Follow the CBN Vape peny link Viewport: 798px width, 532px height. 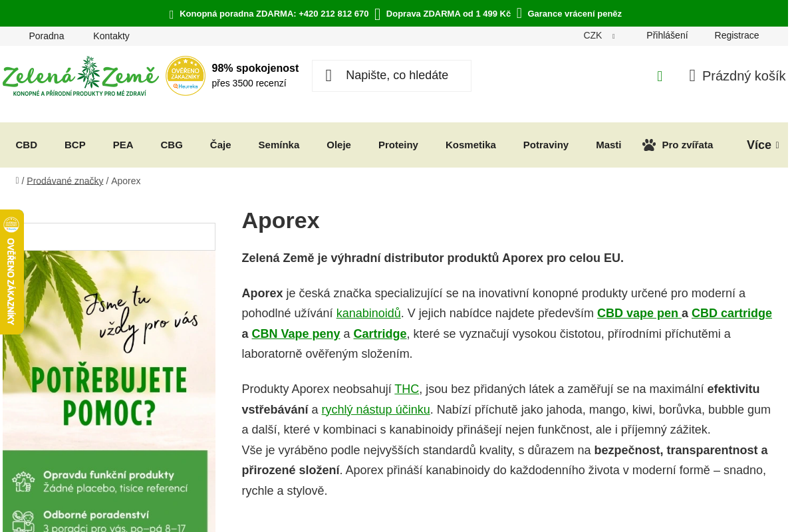[x=296, y=334]
